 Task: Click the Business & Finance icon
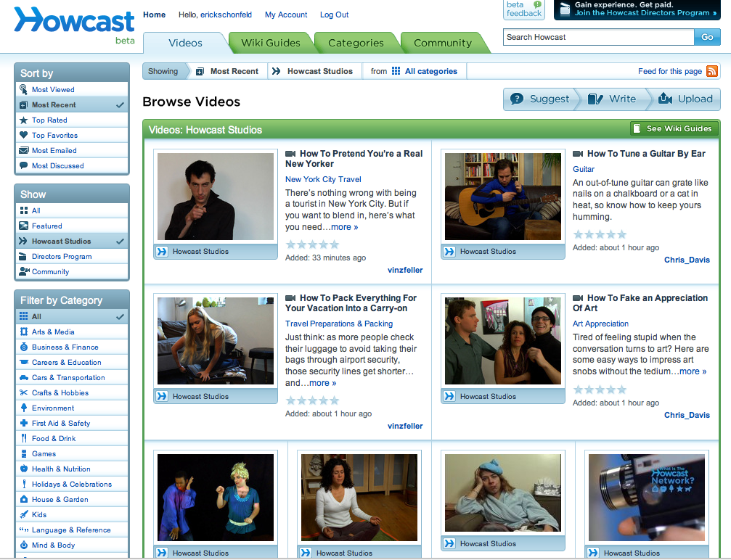tap(24, 347)
